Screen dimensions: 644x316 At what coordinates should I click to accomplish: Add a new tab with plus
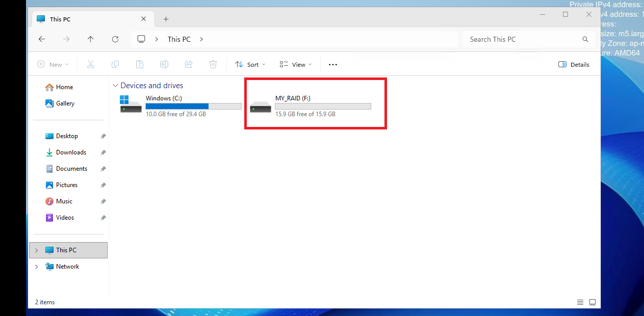click(166, 19)
